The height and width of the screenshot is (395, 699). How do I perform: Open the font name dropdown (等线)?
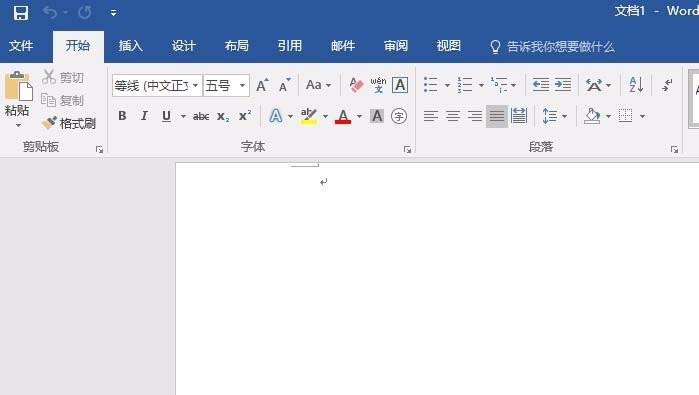[195, 85]
